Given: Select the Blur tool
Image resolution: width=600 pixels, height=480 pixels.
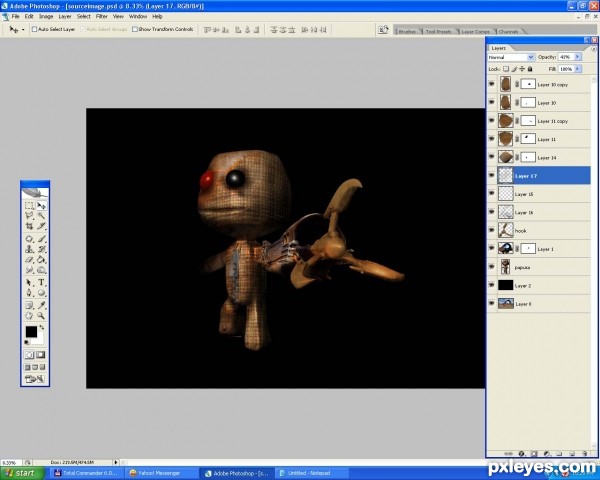Looking at the screenshot, I should (29, 270).
